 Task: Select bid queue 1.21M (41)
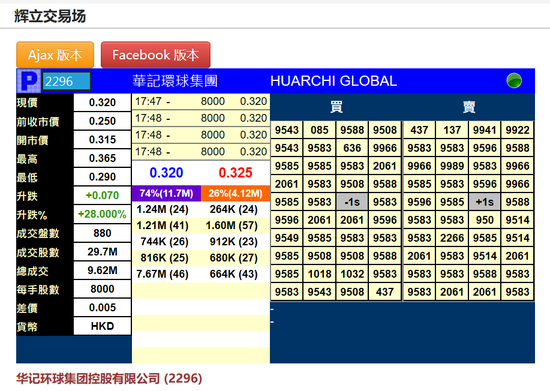click(x=162, y=225)
